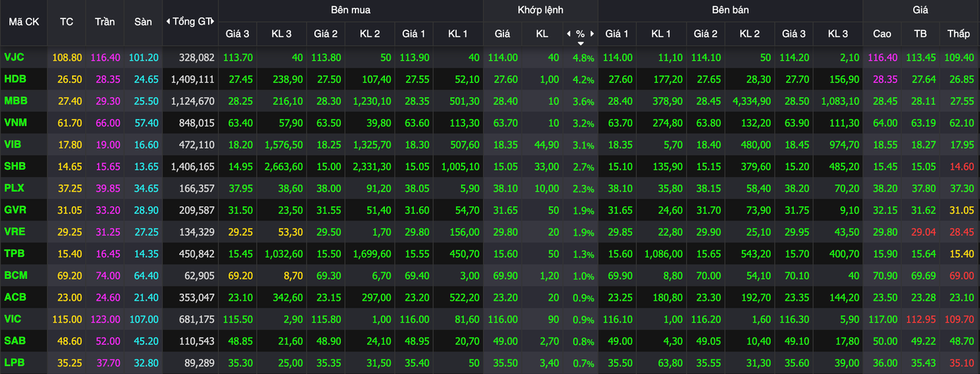Screen dimensions: 980x374
Task: Sort table by TC reference price header
Action: (x=66, y=22)
